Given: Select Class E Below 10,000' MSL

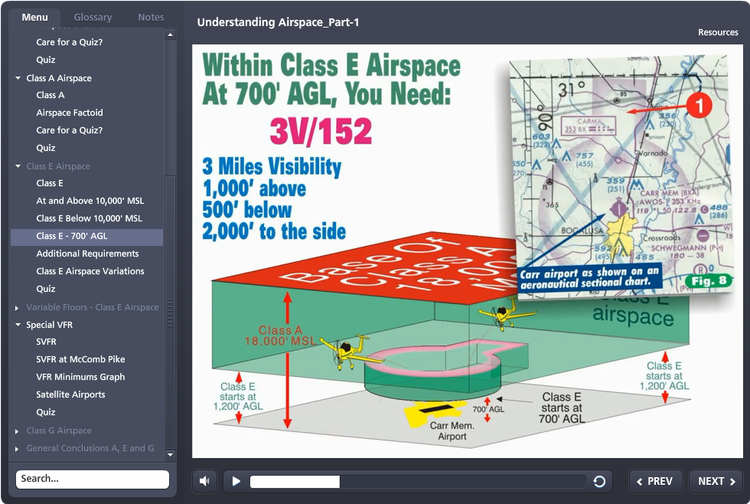Looking at the screenshot, I should pos(89,218).
